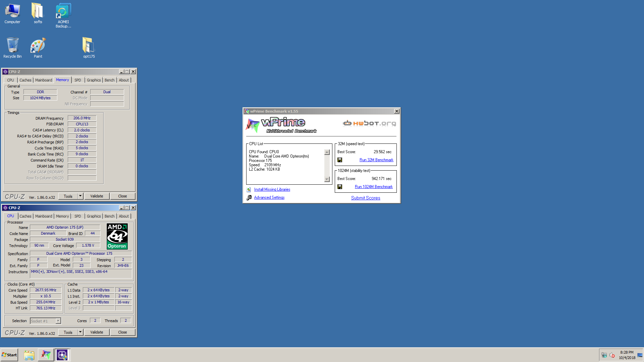The height and width of the screenshot is (362, 644).
Task: Open Bench tab in top CPU-Z
Action: pyautogui.click(x=109, y=80)
